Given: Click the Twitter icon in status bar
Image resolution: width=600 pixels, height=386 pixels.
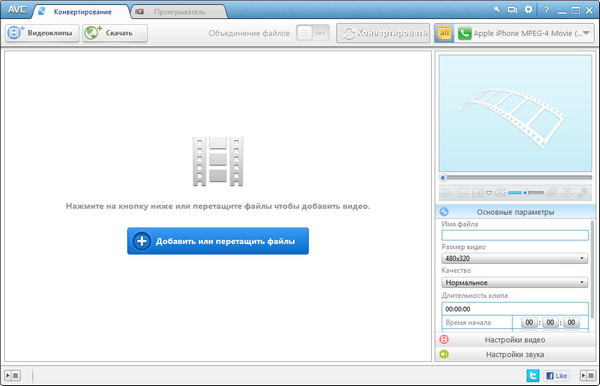Looking at the screenshot, I should coord(533,375).
